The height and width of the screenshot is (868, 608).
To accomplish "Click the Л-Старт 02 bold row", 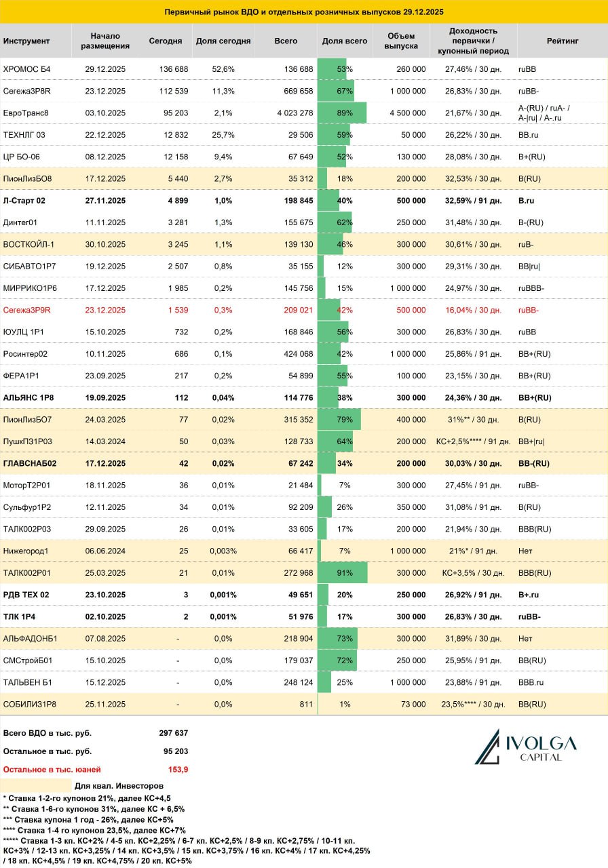I will pos(304,201).
